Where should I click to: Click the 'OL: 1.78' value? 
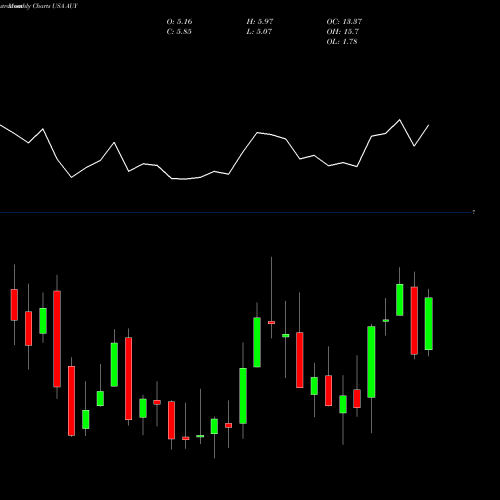(x=342, y=42)
